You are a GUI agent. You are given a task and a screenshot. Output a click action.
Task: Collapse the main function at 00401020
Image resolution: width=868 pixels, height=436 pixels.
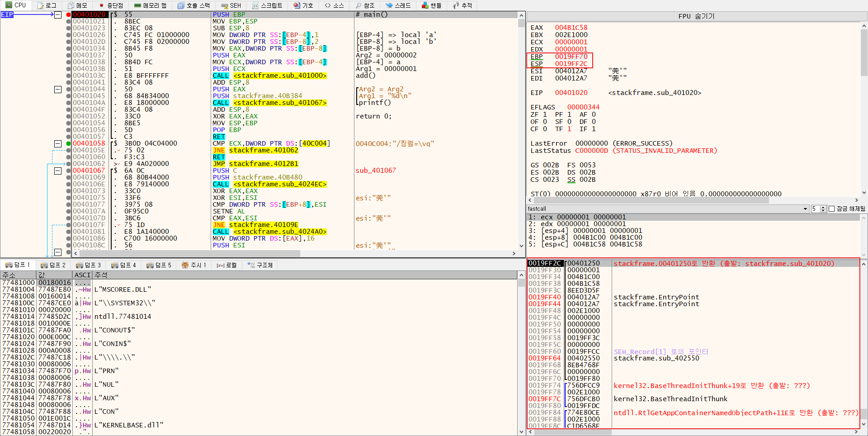58,14
